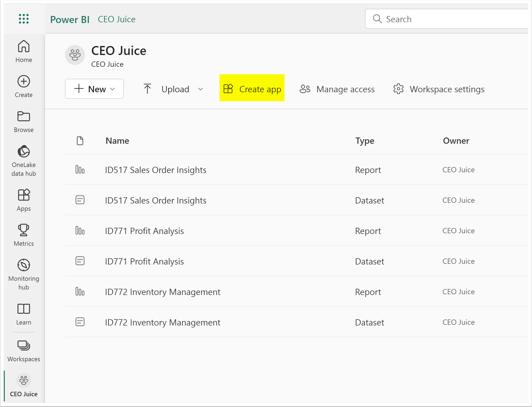
Task: Sort by the Name column header
Action: coord(117,141)
